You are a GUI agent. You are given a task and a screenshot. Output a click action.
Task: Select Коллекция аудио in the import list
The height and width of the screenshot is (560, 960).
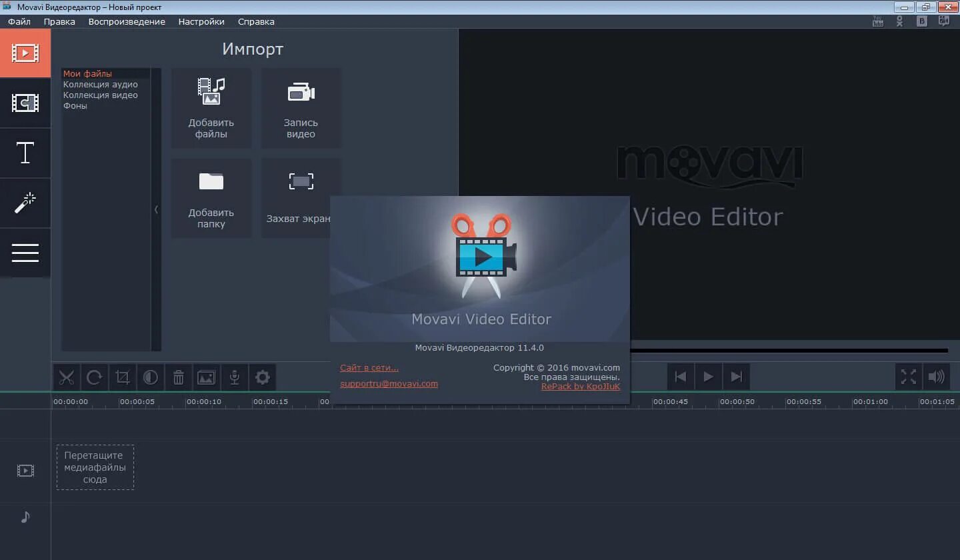coord(101,84)
